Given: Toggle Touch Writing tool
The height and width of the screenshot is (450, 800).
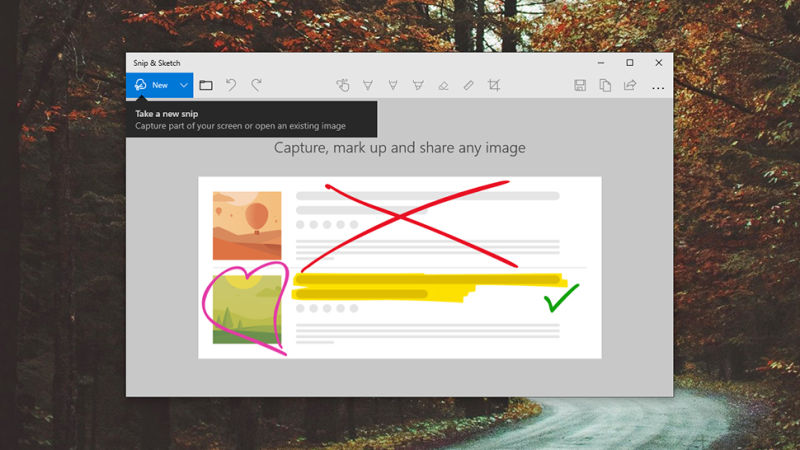Looking at the screenshot, I should click(x=343, y=86).
